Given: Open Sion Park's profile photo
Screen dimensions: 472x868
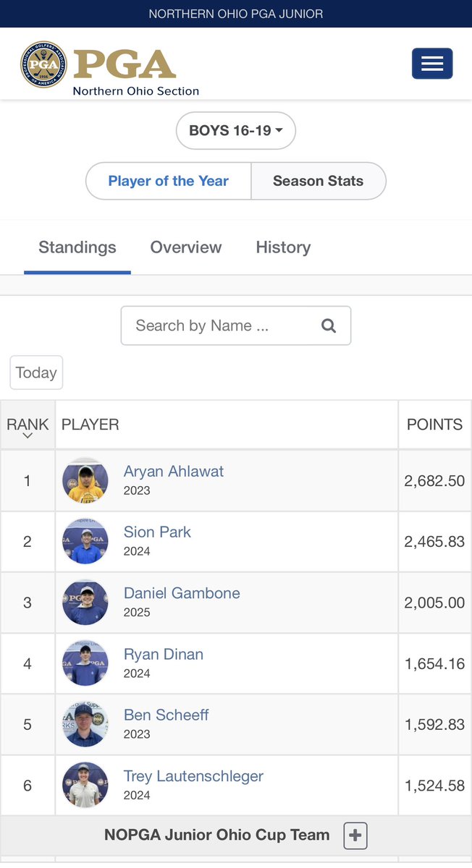Looking at the screenshot, I should click(x=85, y=541).
